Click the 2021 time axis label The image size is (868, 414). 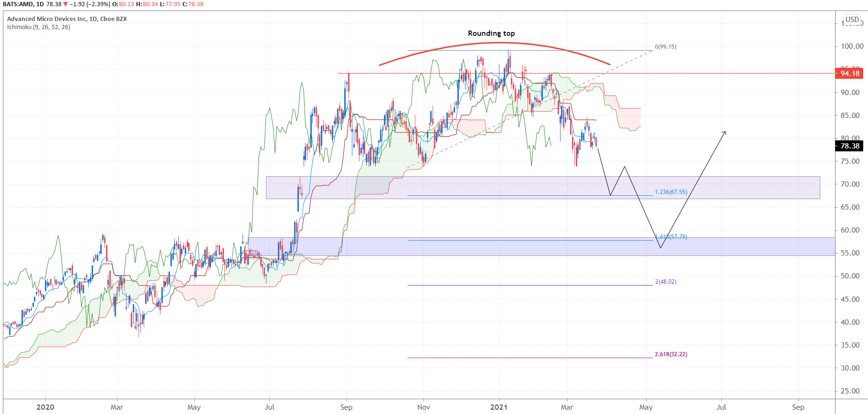499,407
